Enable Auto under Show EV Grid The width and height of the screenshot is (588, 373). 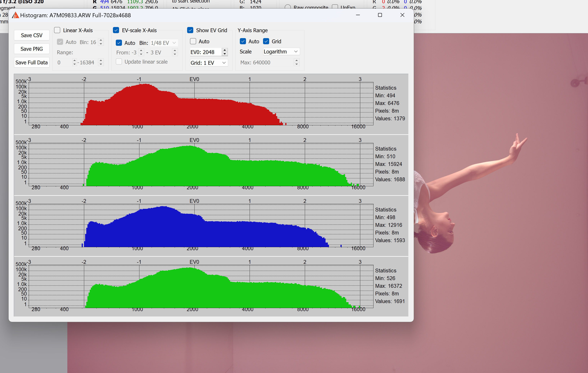(193, 41)
